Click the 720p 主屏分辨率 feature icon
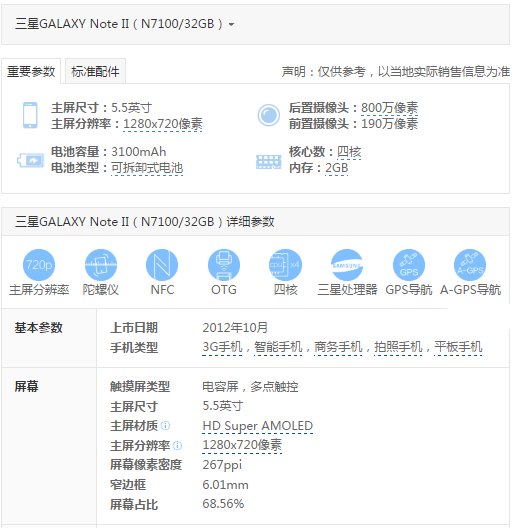 point(39,265)
